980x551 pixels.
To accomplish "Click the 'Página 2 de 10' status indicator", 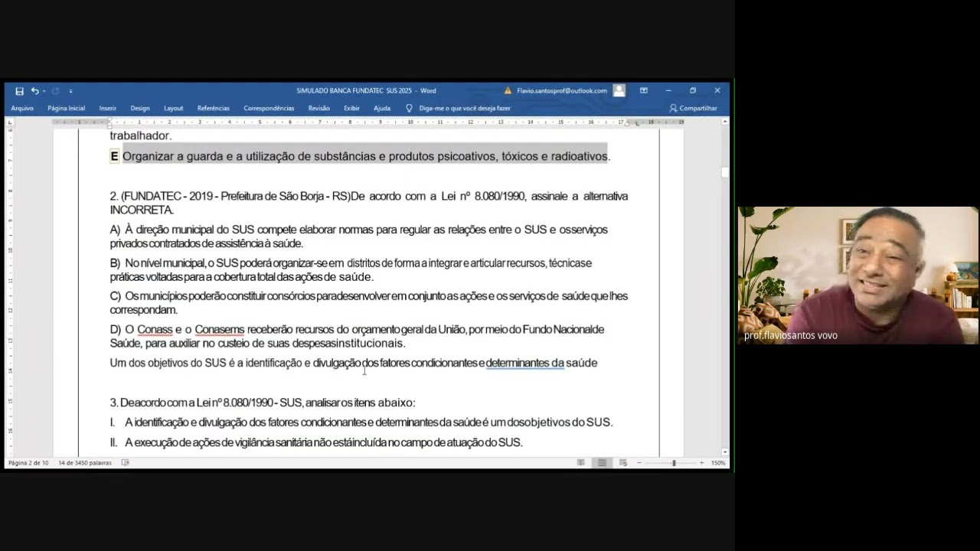I will (x=28, y=463).
